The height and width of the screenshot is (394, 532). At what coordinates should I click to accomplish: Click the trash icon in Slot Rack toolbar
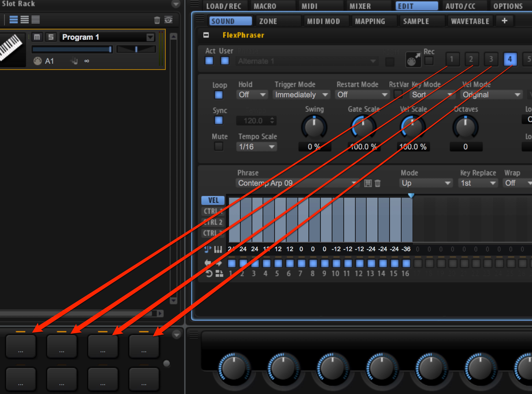click(x=157, y=20)
